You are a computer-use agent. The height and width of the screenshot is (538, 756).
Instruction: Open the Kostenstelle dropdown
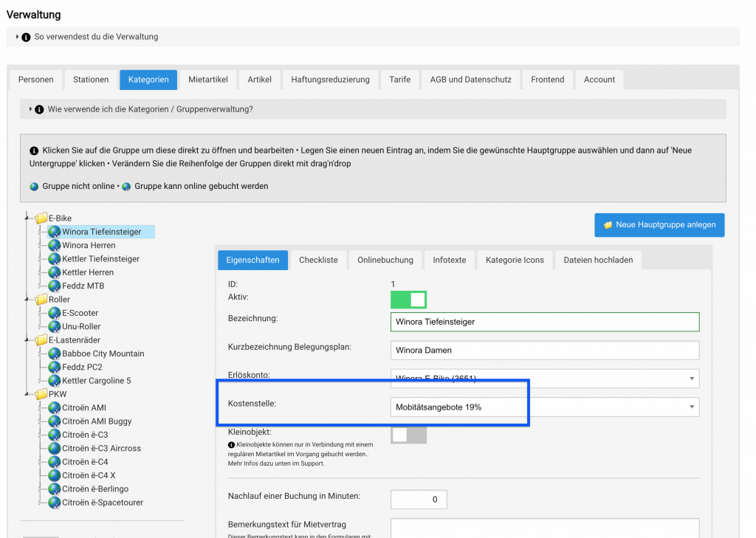coord(545,407)
